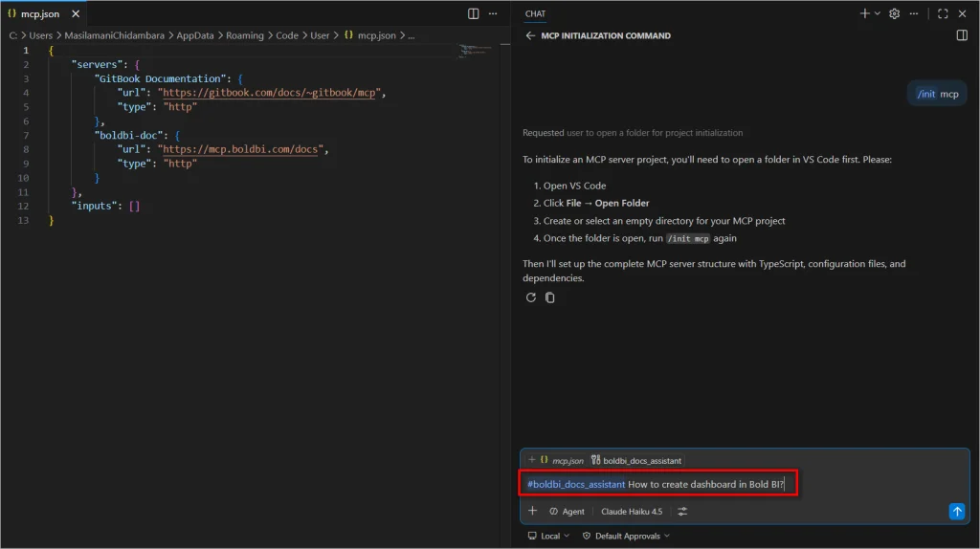Click the mcp.json context attachment chip
The width and height of the screenshot is (980, 549).
point(562,460)
